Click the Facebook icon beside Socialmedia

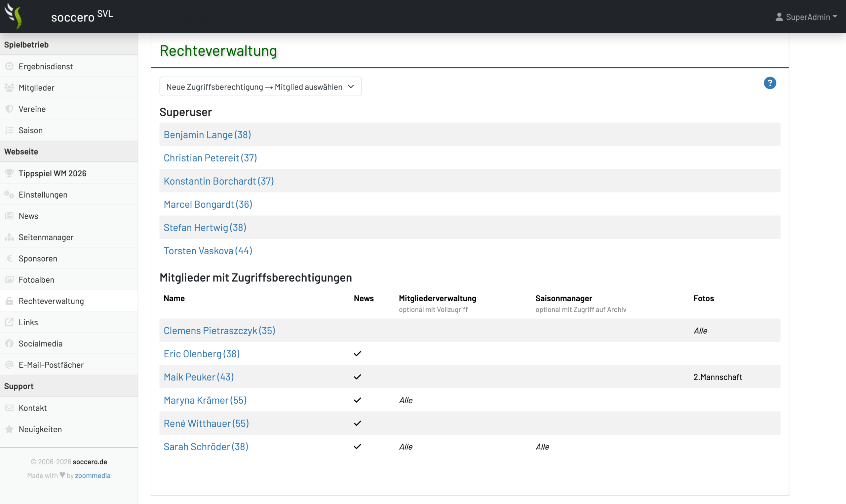(x=9, y=343)
